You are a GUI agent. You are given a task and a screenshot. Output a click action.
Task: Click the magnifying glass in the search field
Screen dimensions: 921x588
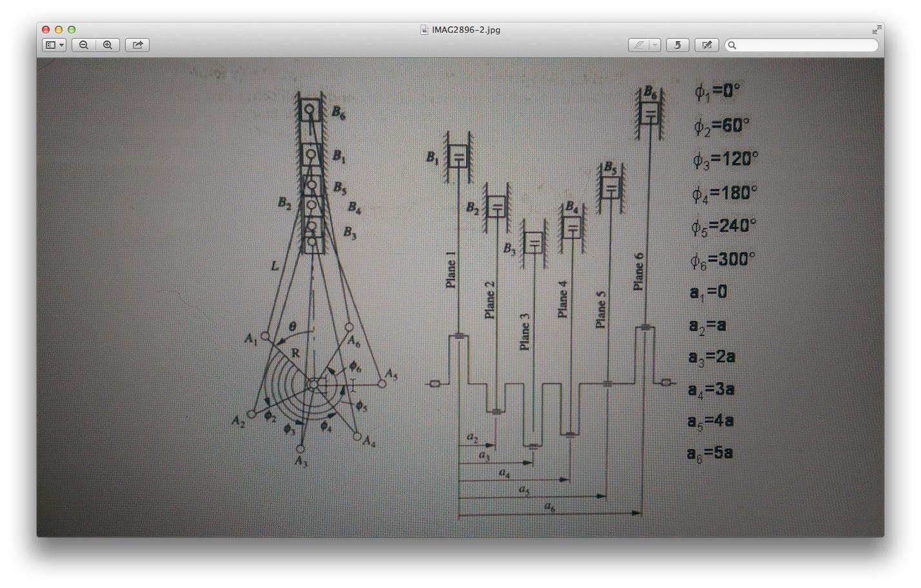732,45
